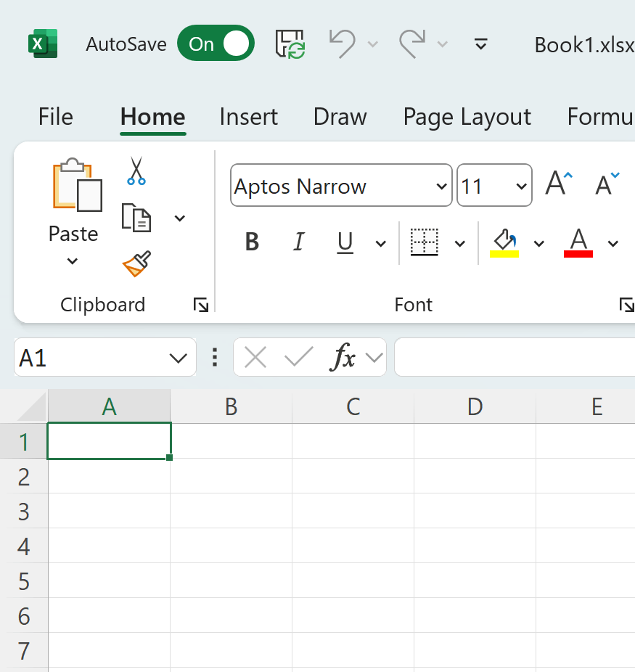Screen dimensions: 635x672
Task: Open the File menu
Action: point(55,116)
